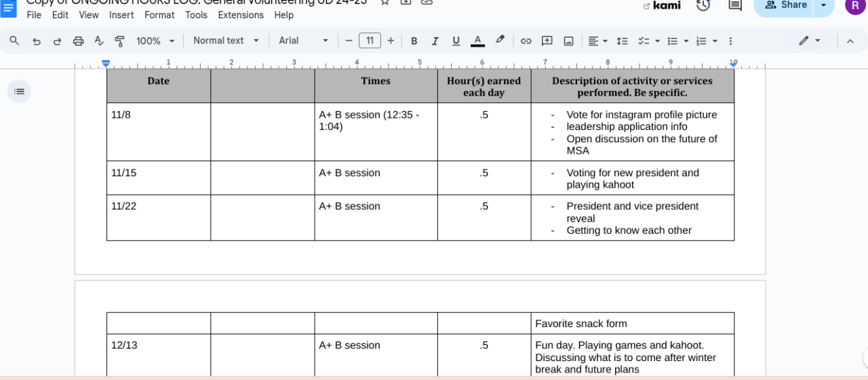Open the View menu
The image size is (868, 380).
point(89,15)
